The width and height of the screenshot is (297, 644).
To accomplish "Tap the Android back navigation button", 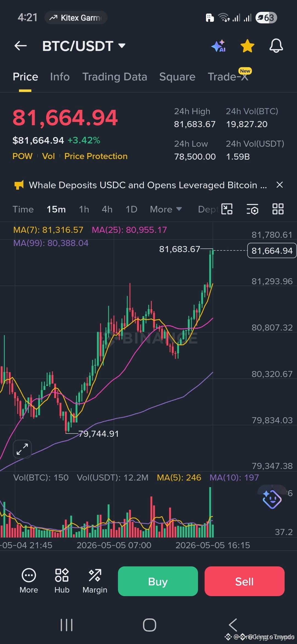I will pyautogui.click(x=233, y=625).
